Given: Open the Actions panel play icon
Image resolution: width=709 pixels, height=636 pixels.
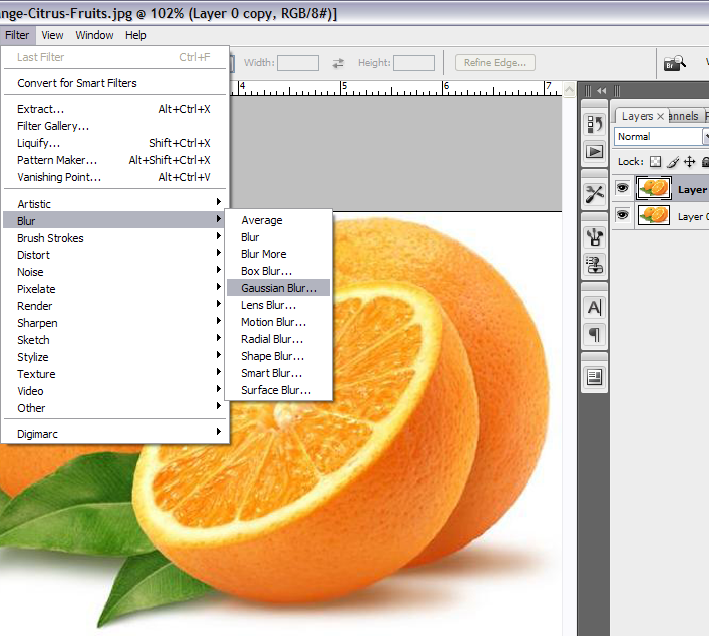Looking at the screenshot, I should (595, 151).
